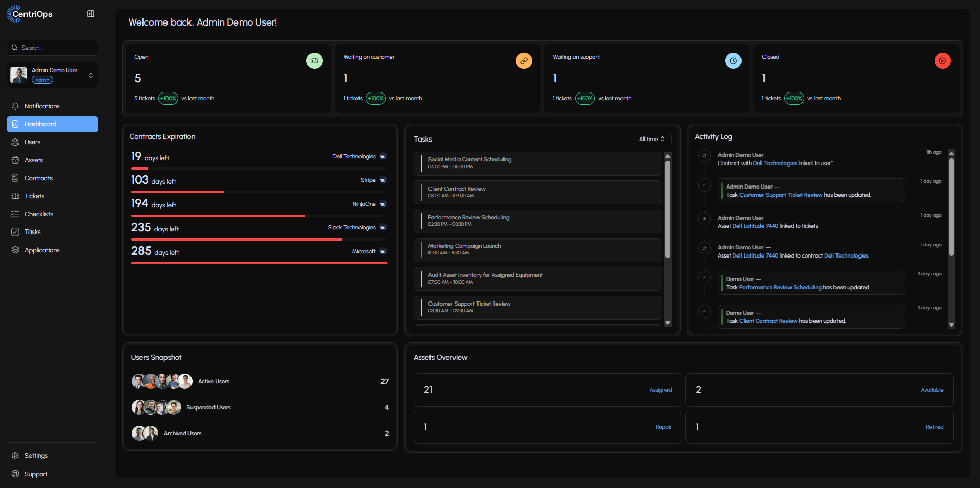Image resolution: width=980 pixels, height=488 pixels.
Task: Open the All time filter dropdown
Action: (652, 139)
